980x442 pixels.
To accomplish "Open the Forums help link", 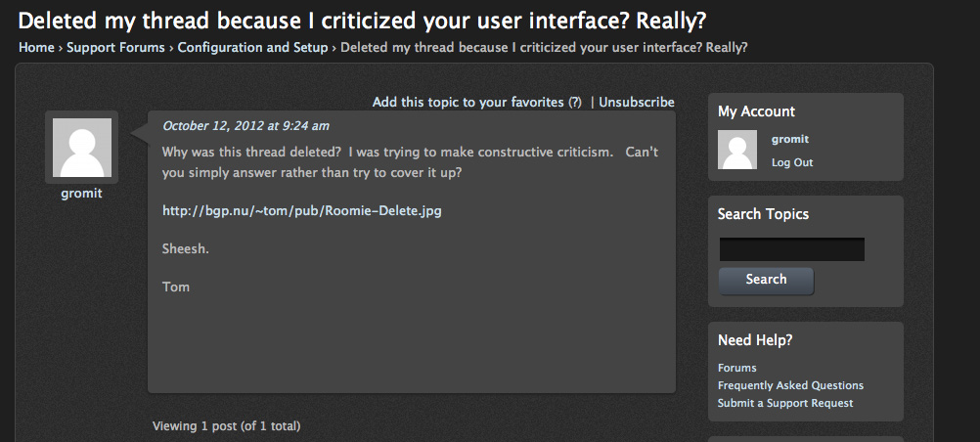I will [x=736, y=368].
